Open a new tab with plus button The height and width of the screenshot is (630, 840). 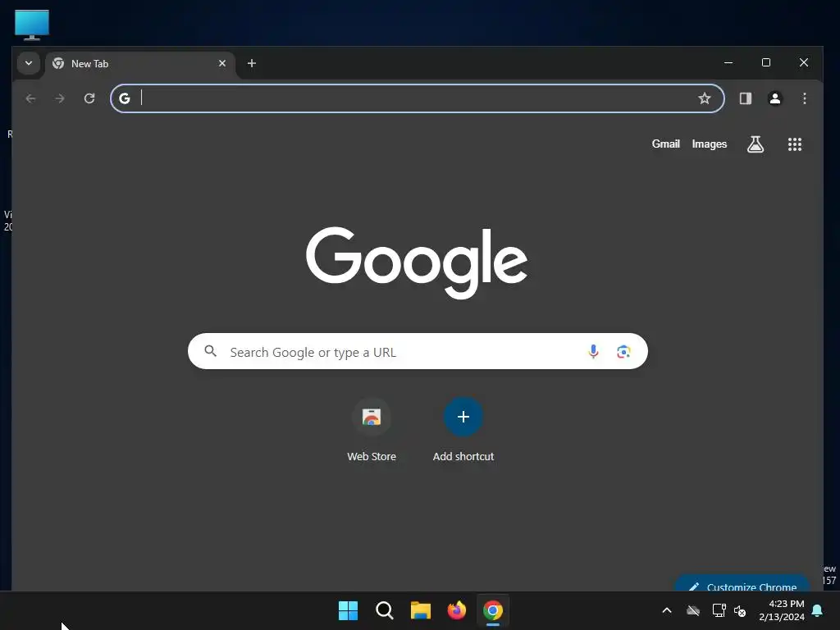[252, 63]
